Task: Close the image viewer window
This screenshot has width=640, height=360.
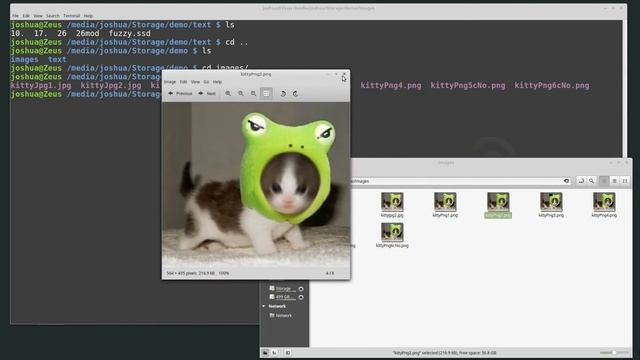Action: point(344,74)
